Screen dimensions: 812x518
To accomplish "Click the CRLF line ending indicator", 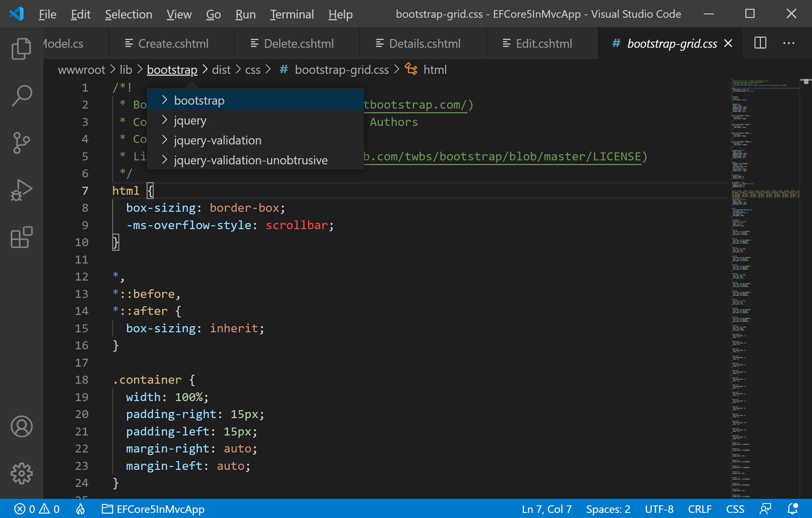I will tap(699, 509).
